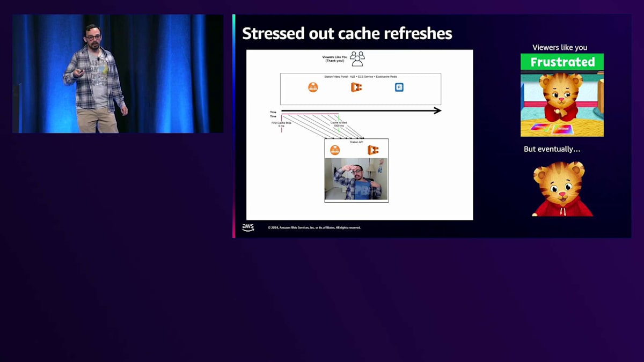This screenshot has width=644, height=362.
Task: Click the red 'First Cache Miss' marker line
Action: (x=281, y=122)
